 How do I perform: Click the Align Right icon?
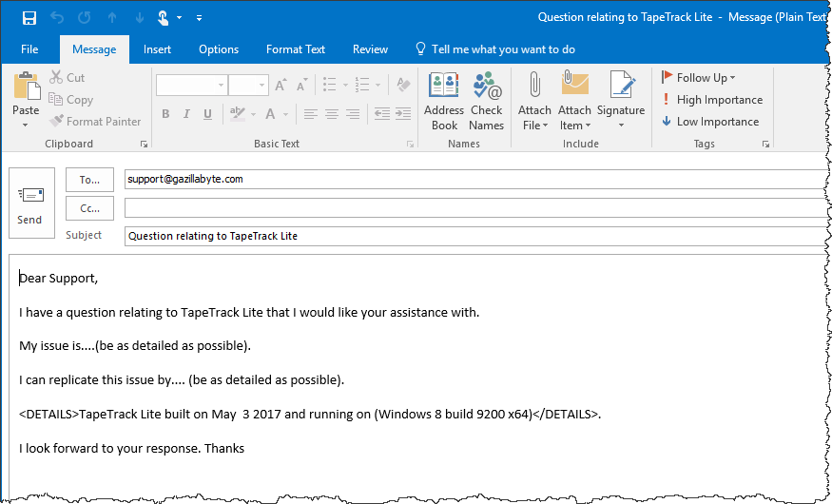point(353,114)
